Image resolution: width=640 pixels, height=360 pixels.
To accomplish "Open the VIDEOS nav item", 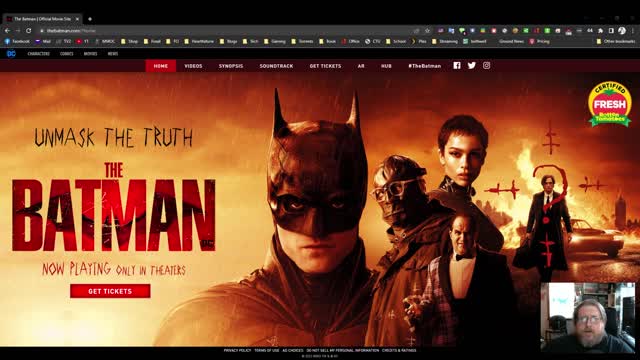I will pyautogui.click(x=193, y=66).
